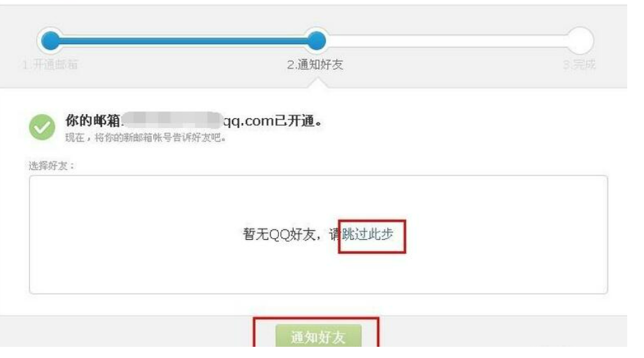This screenshot has width=644, height=358.
Task: Select the '2.通知好友' step label
Action: point(315,64)
